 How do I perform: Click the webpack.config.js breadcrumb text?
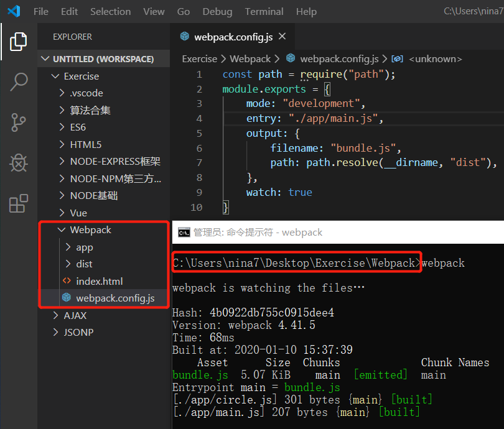[339, 59]
